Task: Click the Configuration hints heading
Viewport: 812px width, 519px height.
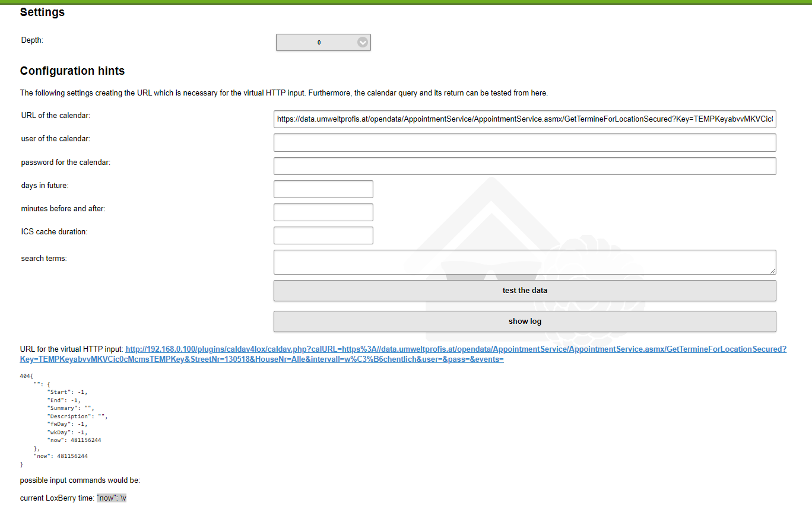Action: 72,71
